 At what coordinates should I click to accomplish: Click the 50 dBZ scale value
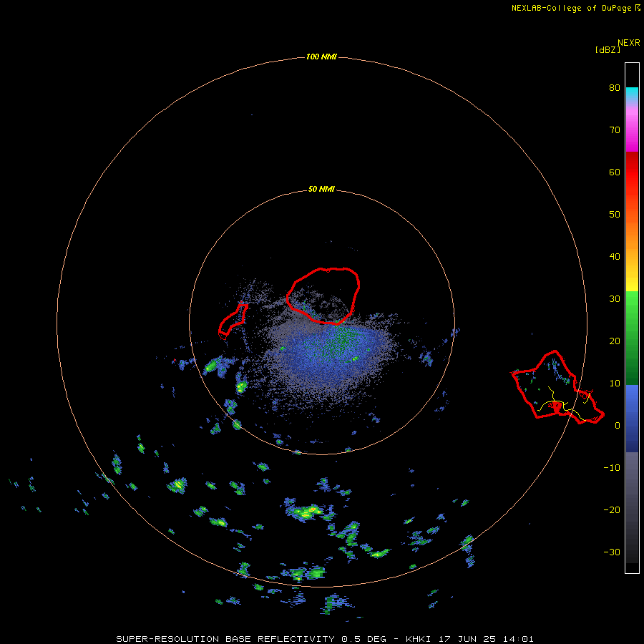point(615,215)
